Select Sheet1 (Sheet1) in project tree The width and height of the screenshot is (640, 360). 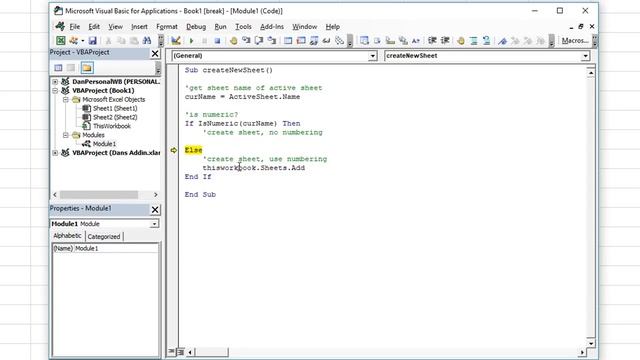click(x=115, y=109)
